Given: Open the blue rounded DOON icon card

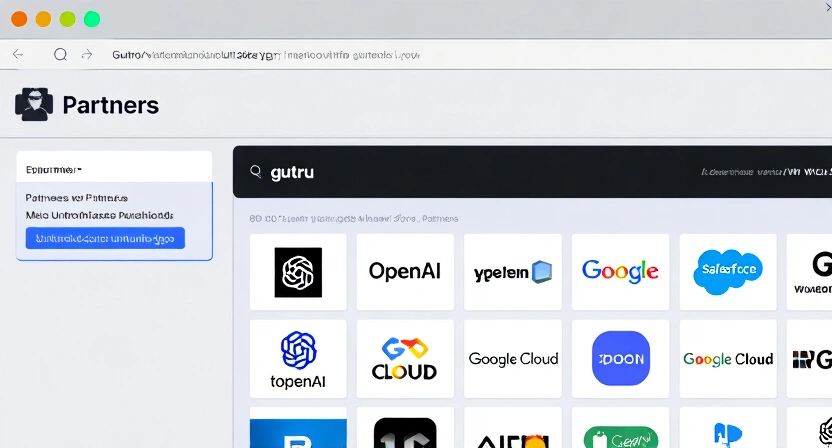Looking at the screenshot, I should pos(620,359).
